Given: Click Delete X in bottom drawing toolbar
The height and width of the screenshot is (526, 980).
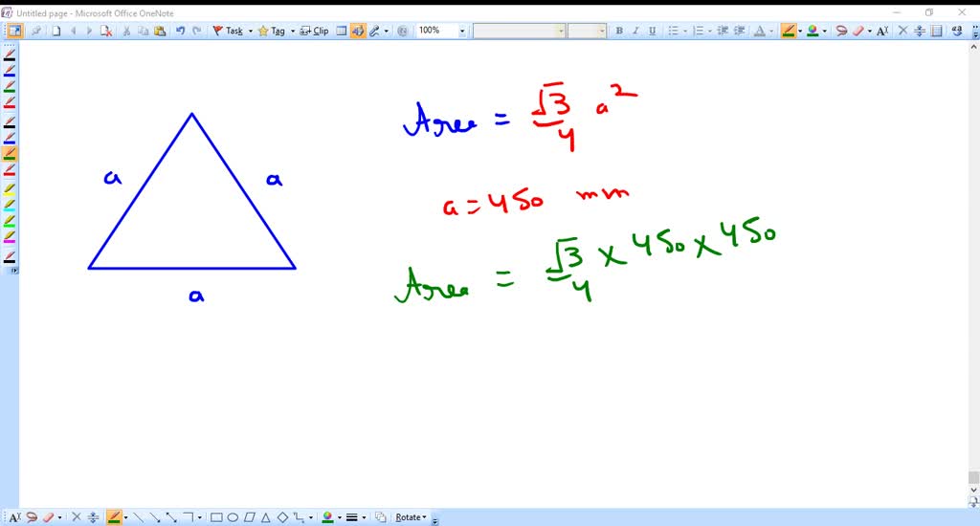Looking at the screenshot, I should (77, 517).
